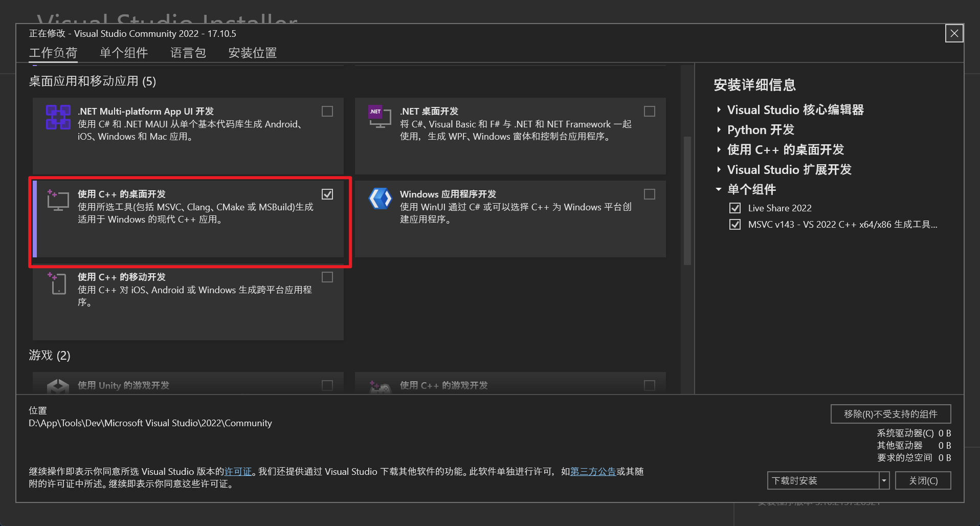Open the 安装位置 tab

253,53
